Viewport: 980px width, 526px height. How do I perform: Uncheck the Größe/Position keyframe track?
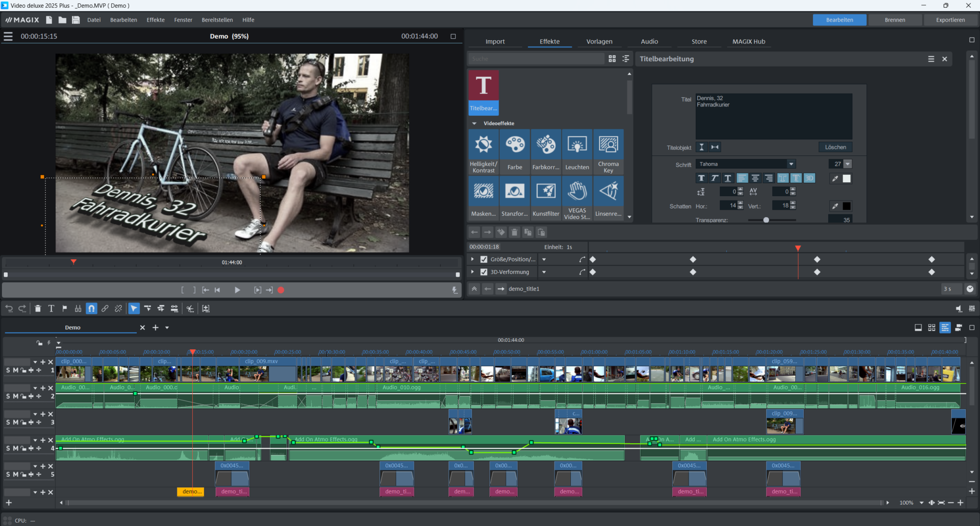tap(484, 259)
